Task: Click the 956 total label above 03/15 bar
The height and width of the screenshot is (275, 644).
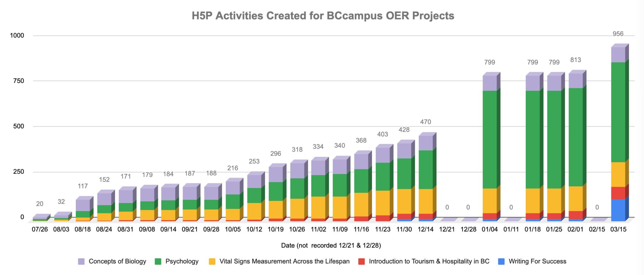Action: (618, 34)
